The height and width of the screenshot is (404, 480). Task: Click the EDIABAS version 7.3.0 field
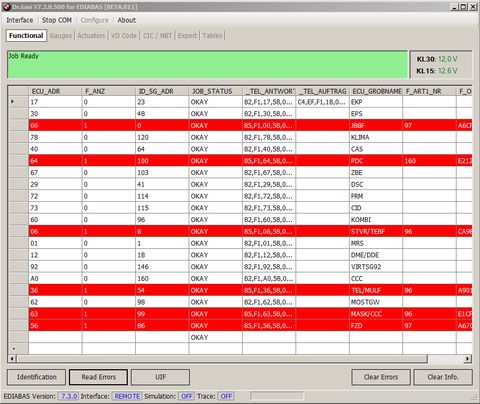coord(69,396)
